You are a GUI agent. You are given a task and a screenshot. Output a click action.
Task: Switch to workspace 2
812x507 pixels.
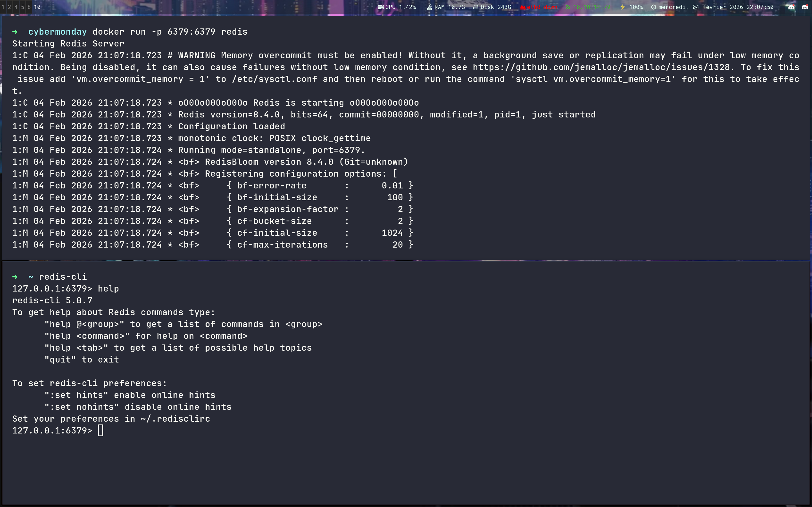9,7
